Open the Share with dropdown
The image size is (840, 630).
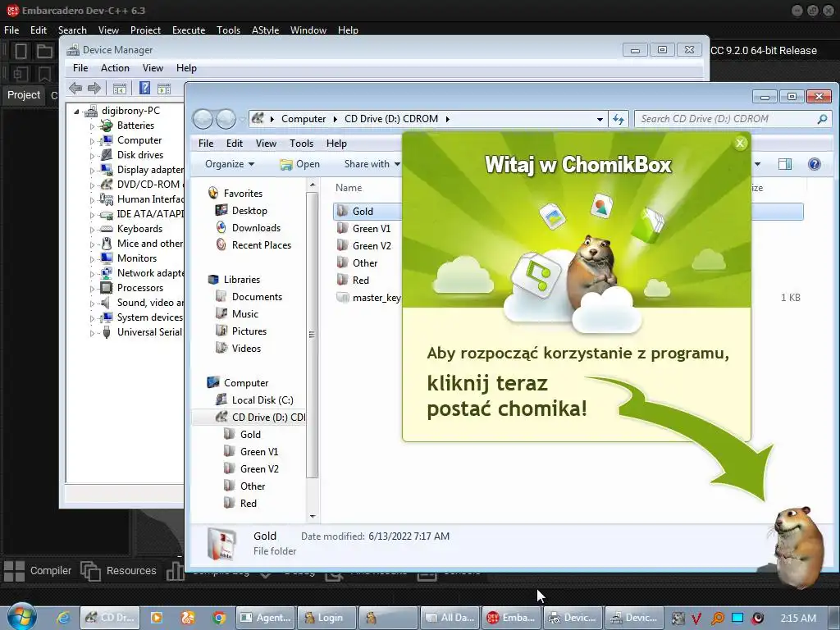click(x=372, y=164)
